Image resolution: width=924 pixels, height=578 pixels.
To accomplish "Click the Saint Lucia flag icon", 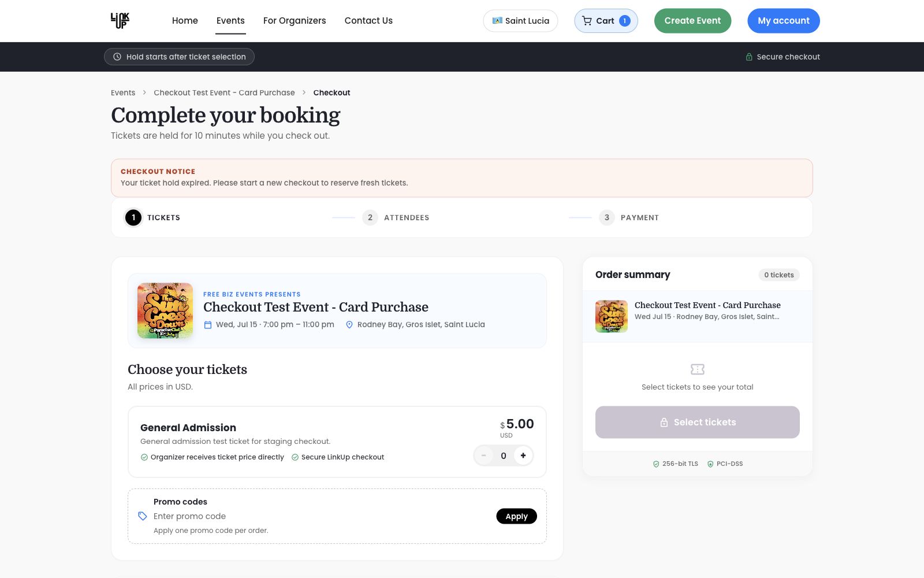I will (x=497, y=21).
